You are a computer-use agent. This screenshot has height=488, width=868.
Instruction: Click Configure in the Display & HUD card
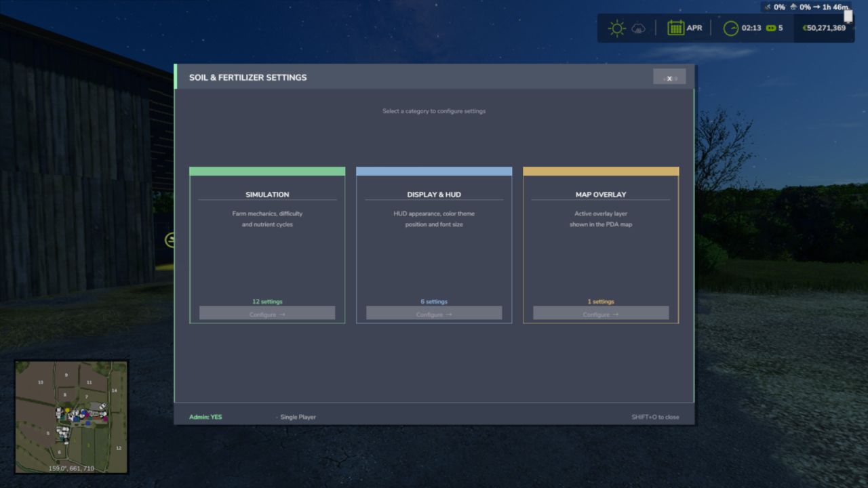coord(434,314)
